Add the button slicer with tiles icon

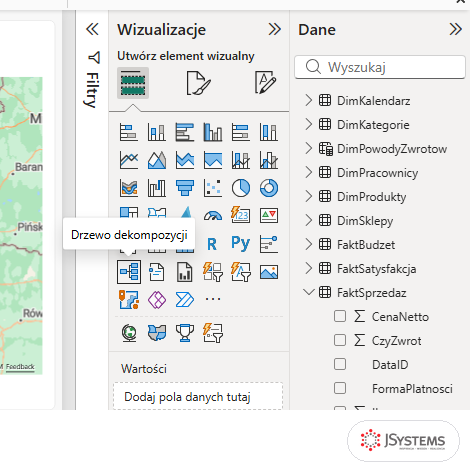[x=213, y=272]
